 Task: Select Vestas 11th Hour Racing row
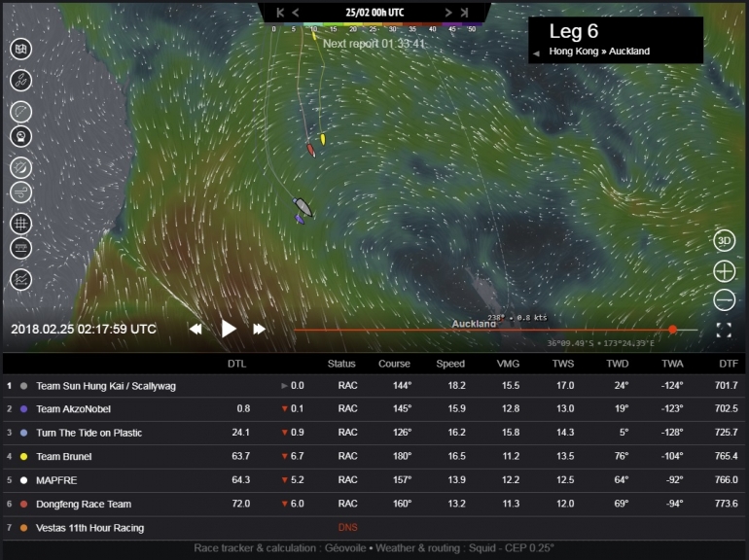(374, 528)
